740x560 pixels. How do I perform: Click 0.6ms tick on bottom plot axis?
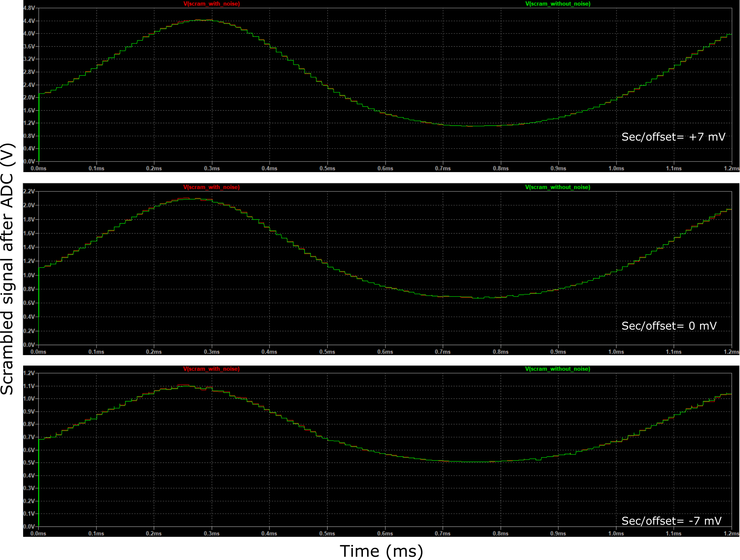click(x=385, y=533)
